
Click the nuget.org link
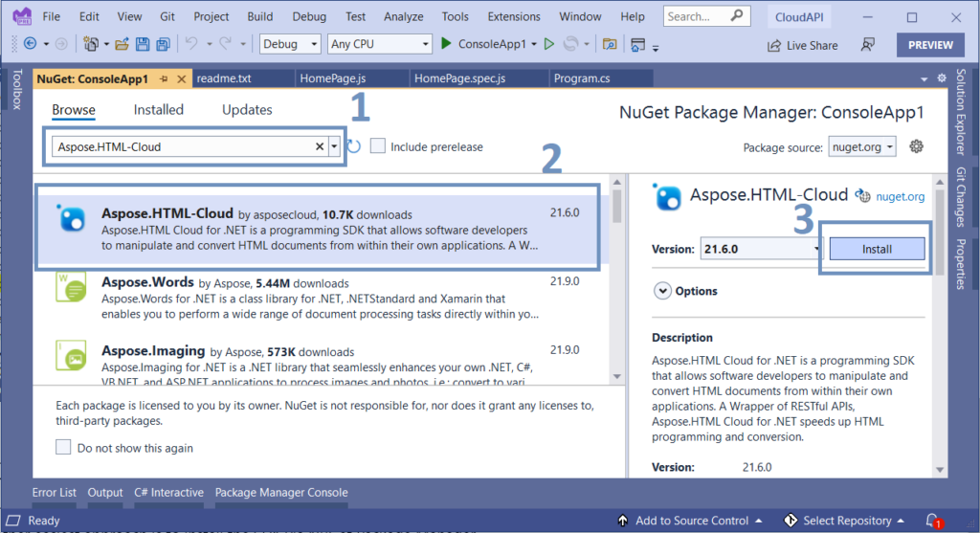point(900,196)
